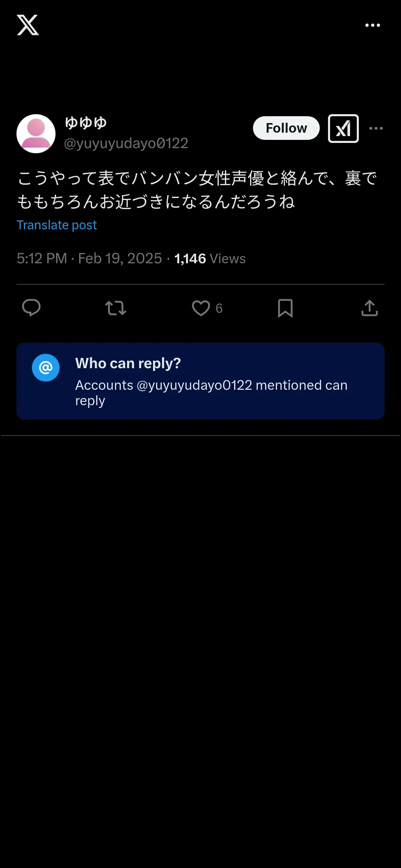
Task: Expand the post's more options menu
Action: coord(376,129)
